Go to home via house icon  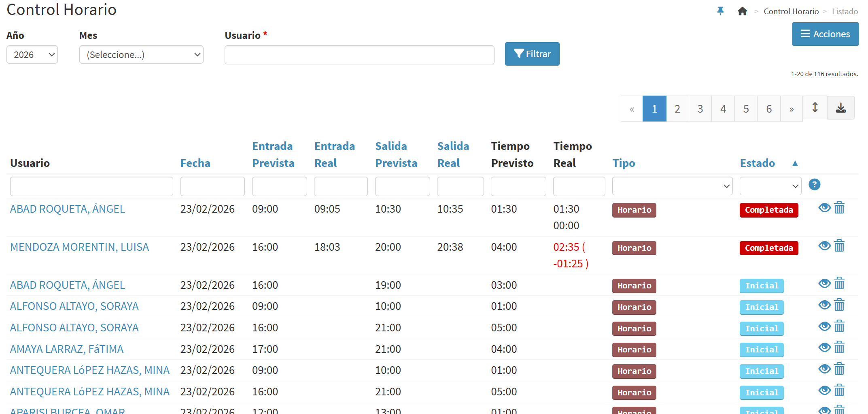tap(742, 11)
